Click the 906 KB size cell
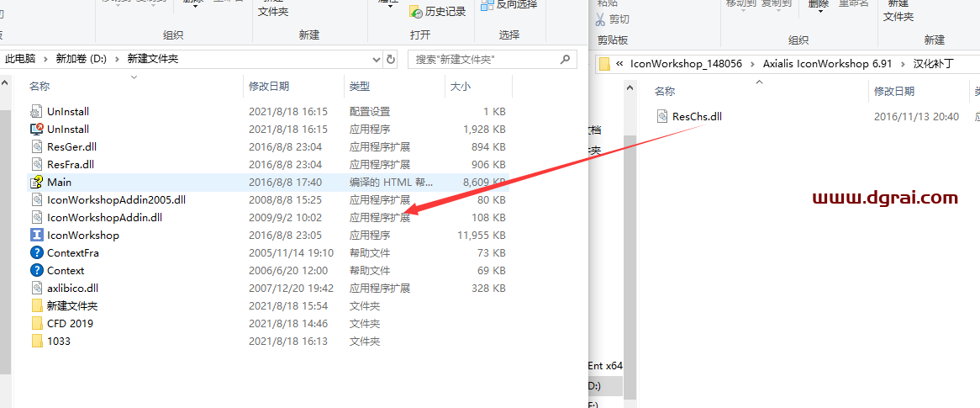This screenshot has width=980, height=408. (489, 165)
